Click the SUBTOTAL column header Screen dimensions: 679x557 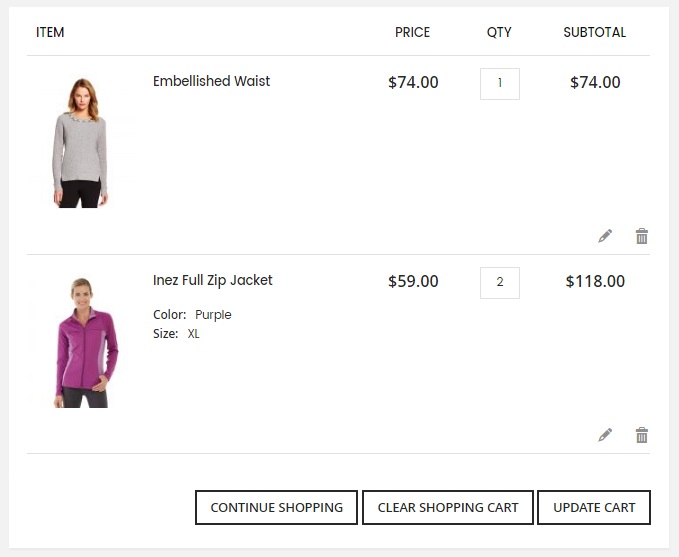[594, 32]
